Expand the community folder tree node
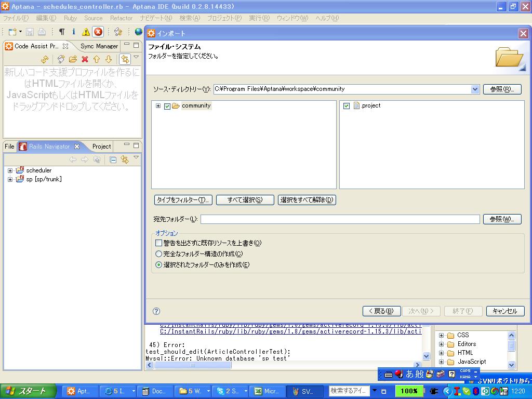 tap(158, 106)
